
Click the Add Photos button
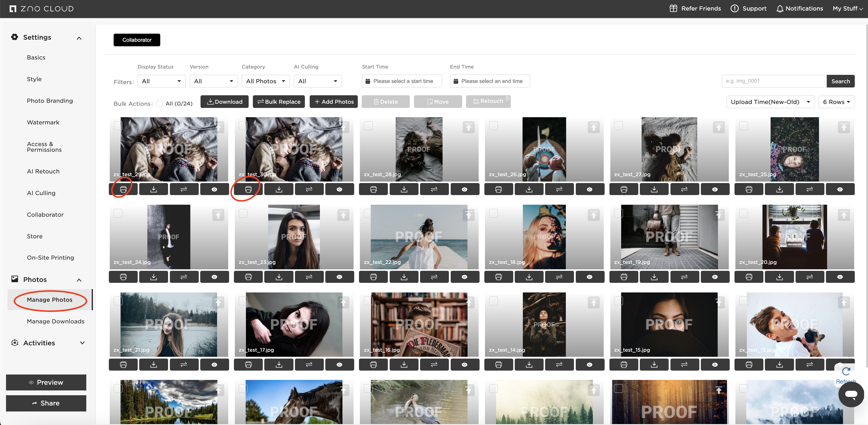(x=333, y=101)
